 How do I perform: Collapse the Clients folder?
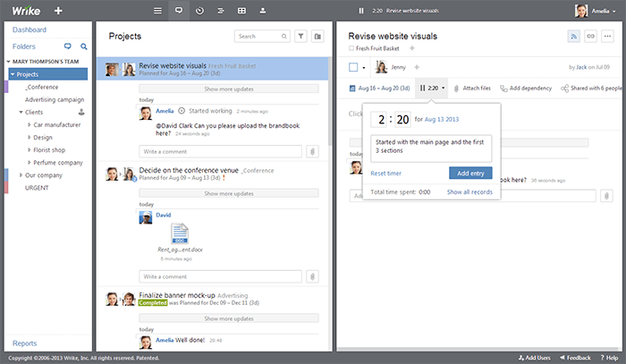click(21, 112)
